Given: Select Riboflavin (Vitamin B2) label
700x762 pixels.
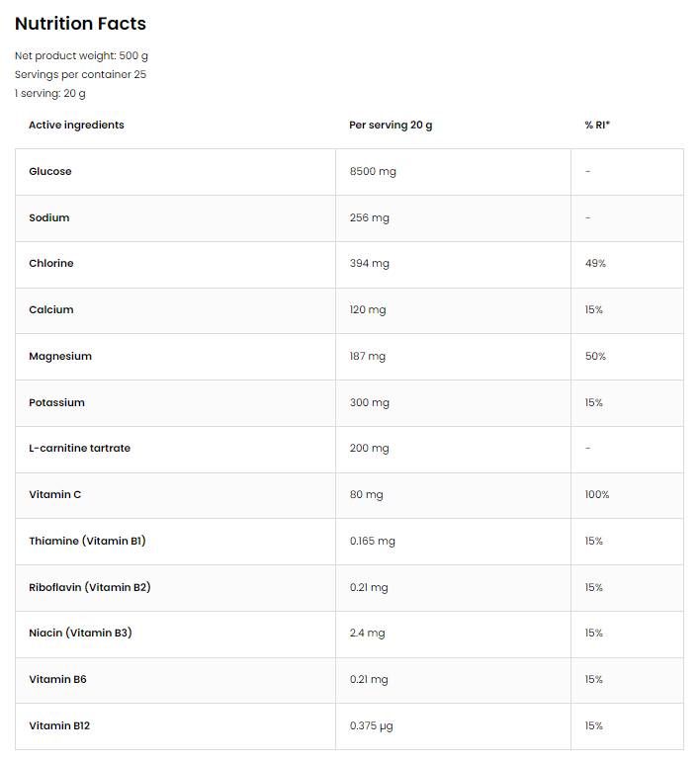Looking at the screenshot, I should 90,588.
